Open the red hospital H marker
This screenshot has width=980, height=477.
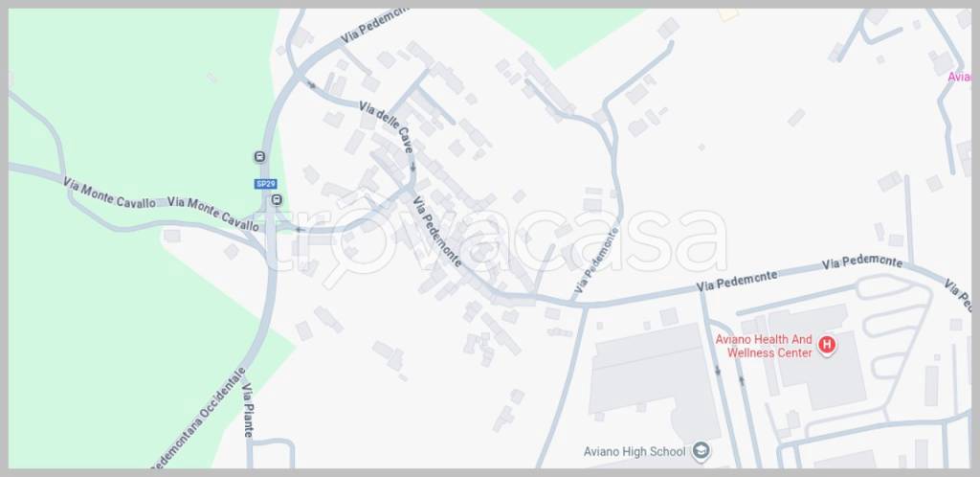pos(827,345)
